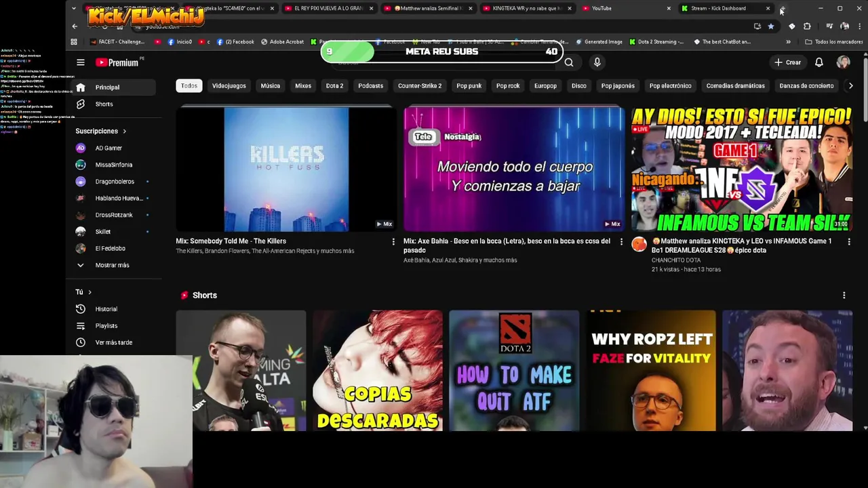Open the How to Make Quit ATF short
The height and width of the screenshot is (488, 868).
(514, 371)
